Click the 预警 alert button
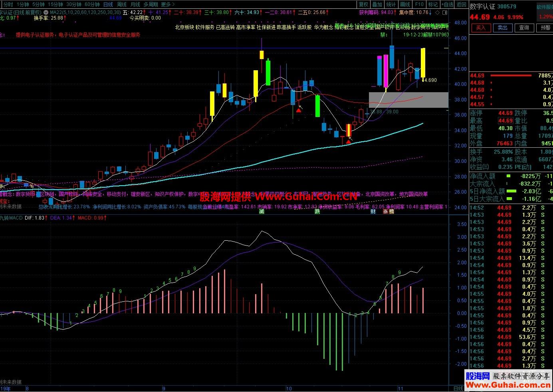This screenshot has width=553, height=392. [545, 28]
